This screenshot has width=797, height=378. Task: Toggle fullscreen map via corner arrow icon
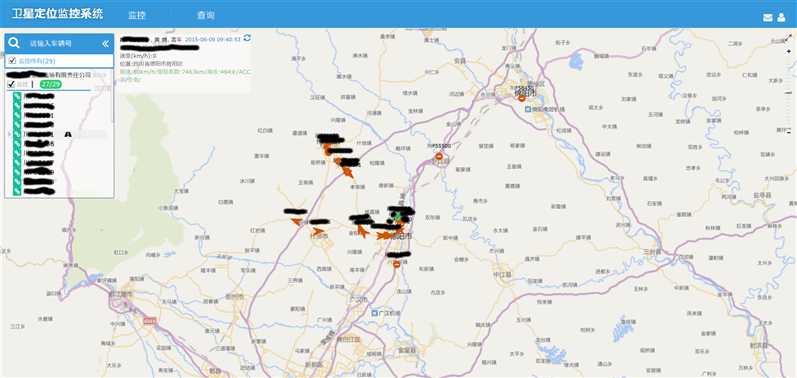tap(789, 38)
